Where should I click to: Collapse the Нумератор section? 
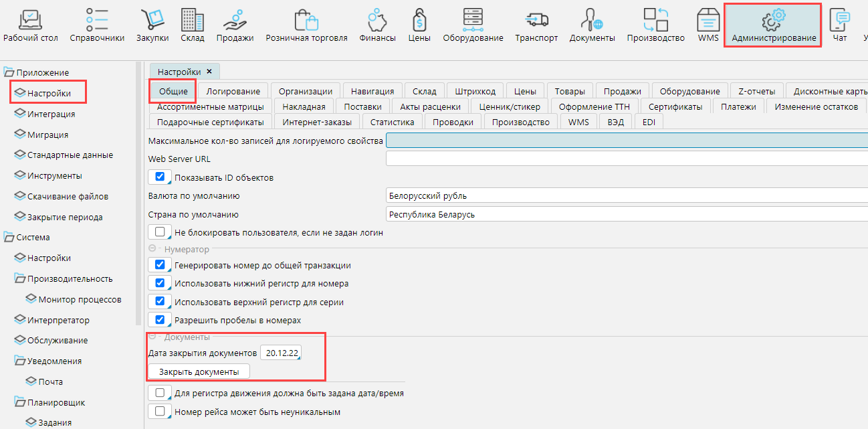pyautogui.click(x=152, y=249)
